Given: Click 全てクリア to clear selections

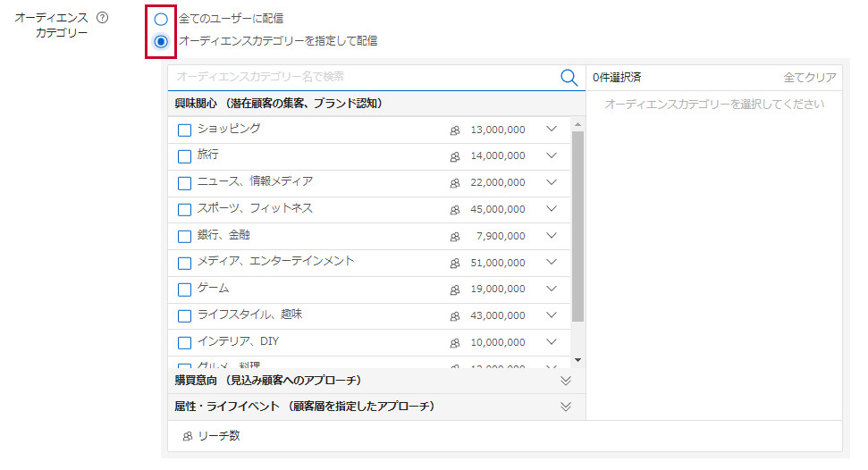Looking at the screenshot, I should pyautogui.click(x=809, y=78).
